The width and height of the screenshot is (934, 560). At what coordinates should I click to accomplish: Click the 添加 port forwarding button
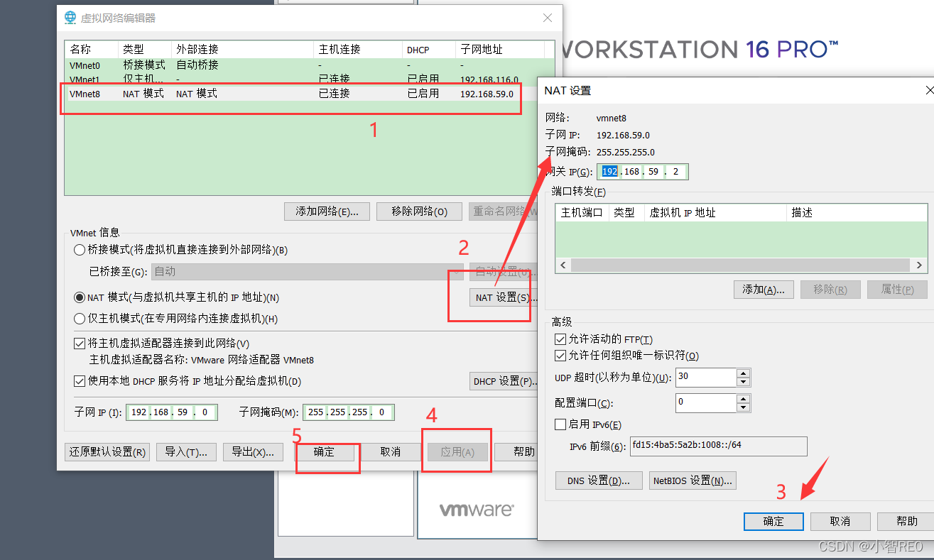[x=764, y=290]
